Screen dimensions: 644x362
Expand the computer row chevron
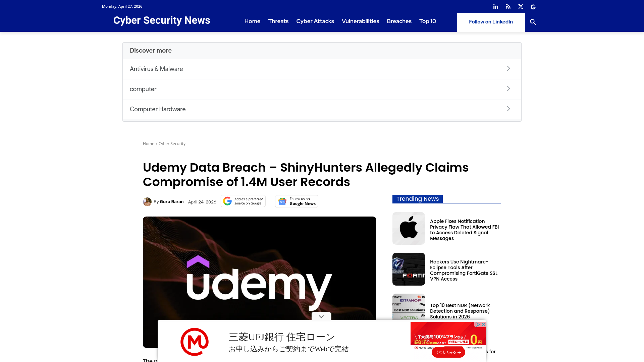(508, 88)
